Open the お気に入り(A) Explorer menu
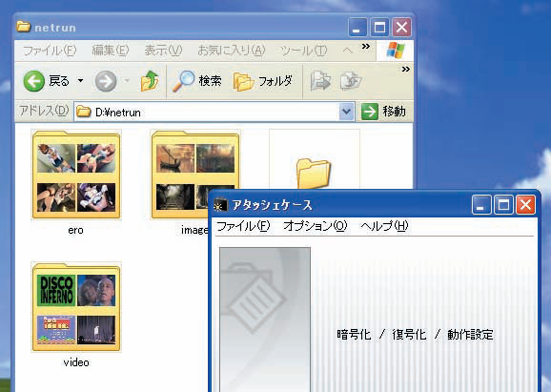551x392 pixels. [x=232, y=51]
